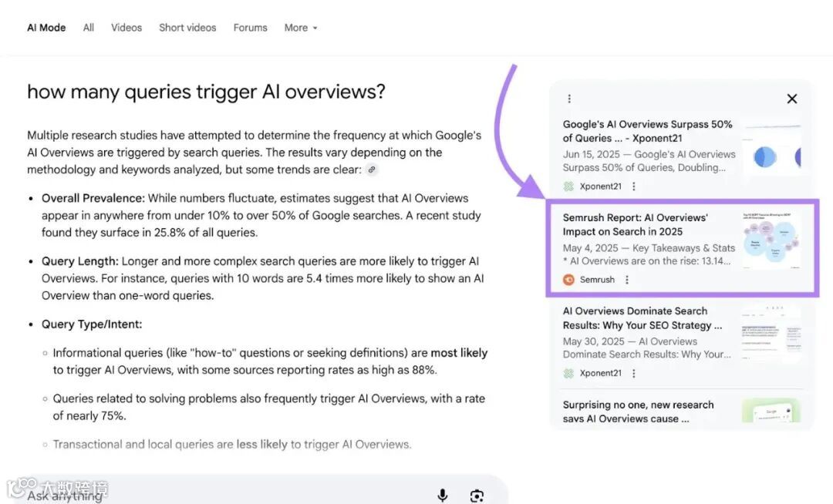Open 'AI Overviews Dominate Search Results' article
This screenshot has height=504, width=833.
point(642,318)
